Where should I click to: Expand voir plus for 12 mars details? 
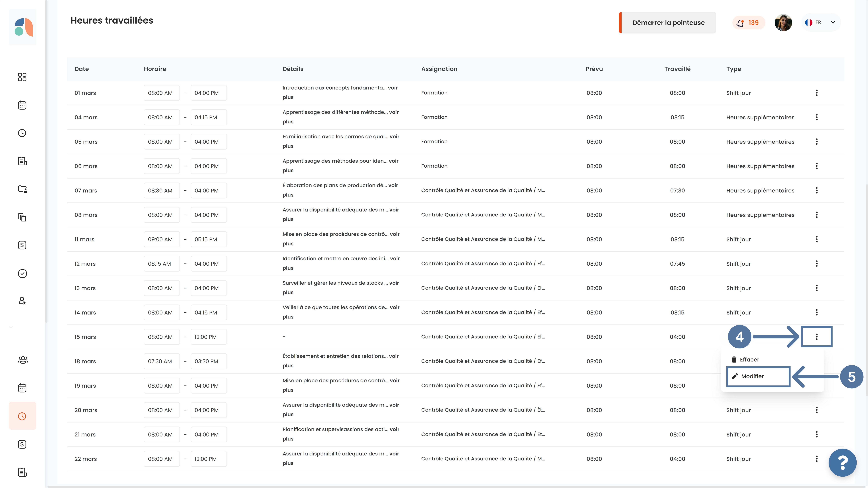pos(395,259)
